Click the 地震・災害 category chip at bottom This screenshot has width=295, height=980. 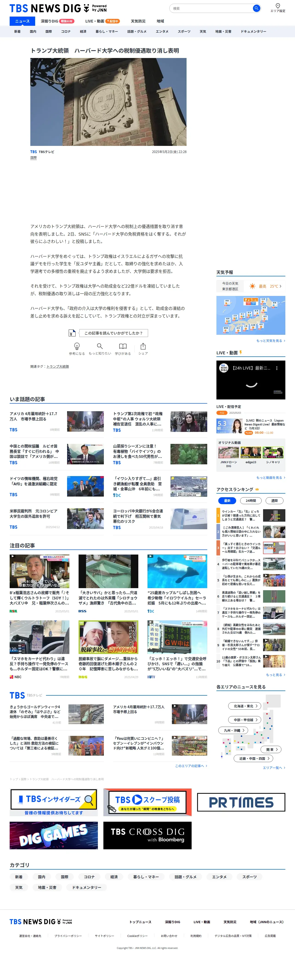pos(47,887)
